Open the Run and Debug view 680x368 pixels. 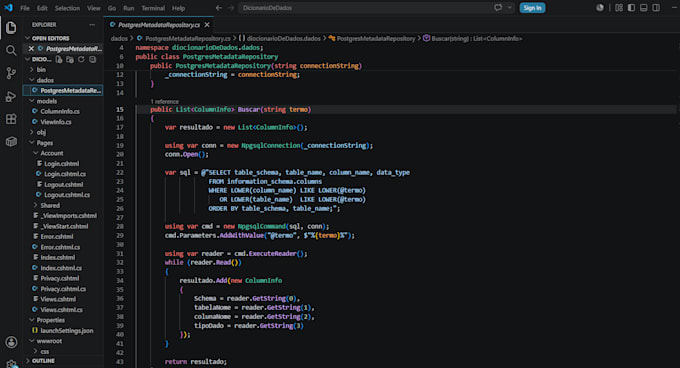click(x=11, y=96)
